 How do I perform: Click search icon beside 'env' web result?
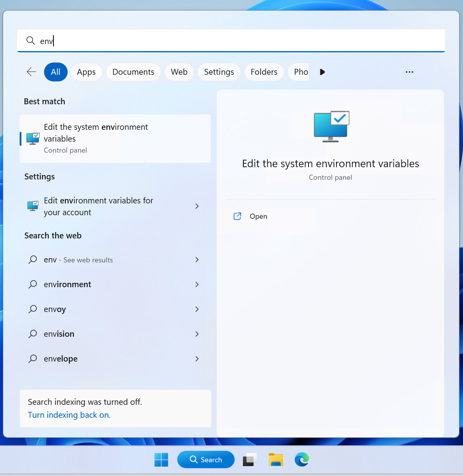pos(33,260)
